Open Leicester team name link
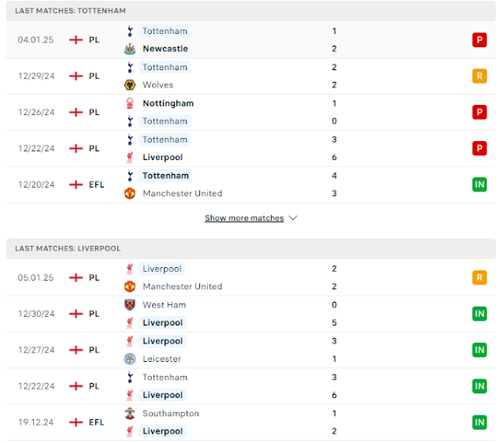Screen dimensions: 504x443 click(x=161, y=359)
